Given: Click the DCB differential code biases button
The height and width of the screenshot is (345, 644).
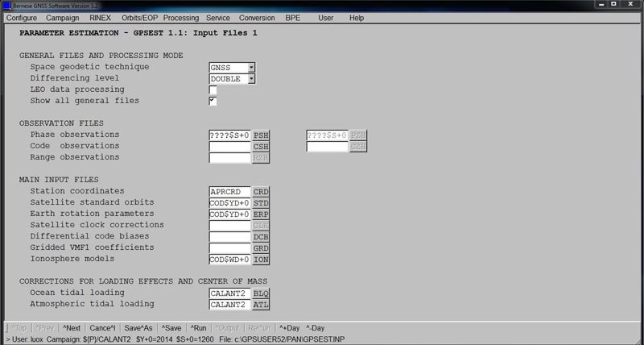Looking at the screenshot, I should pos(261,237).
